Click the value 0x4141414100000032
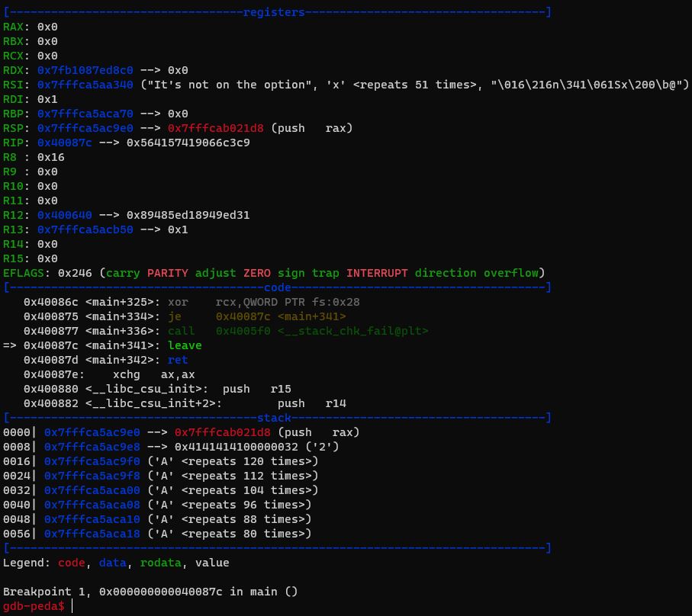Image resolution: width=692 pixels, height=616 pixels. pyautogui.click(x=237, y=447)
